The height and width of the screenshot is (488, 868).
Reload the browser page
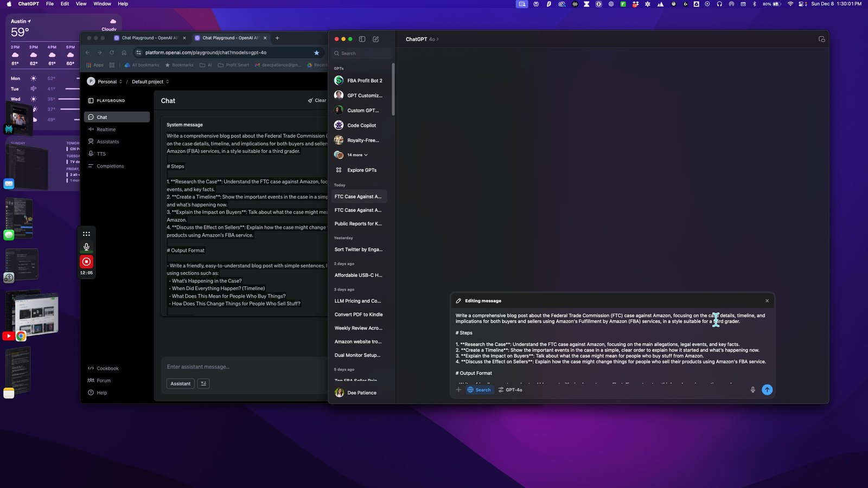[x=112, y=53]
